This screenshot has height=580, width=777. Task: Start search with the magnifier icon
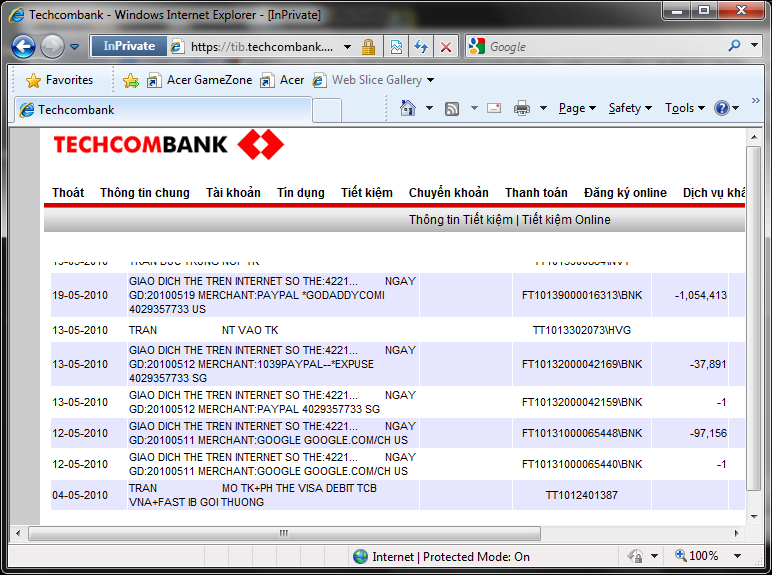734,46
